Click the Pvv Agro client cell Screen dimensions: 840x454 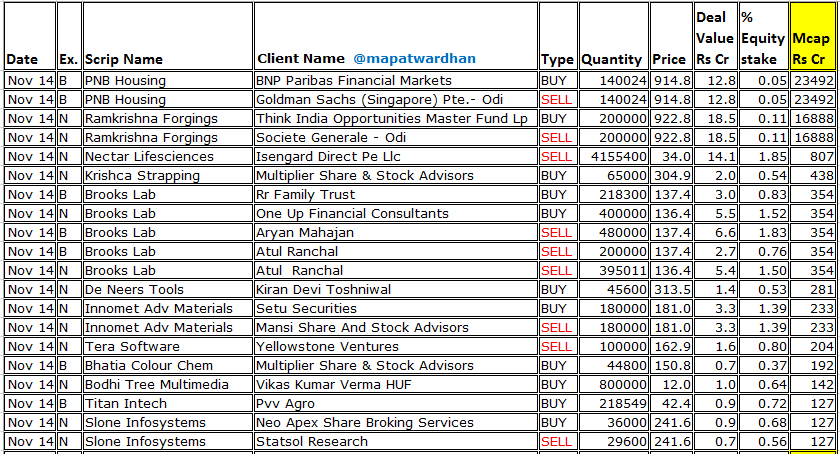pos(396,404)
